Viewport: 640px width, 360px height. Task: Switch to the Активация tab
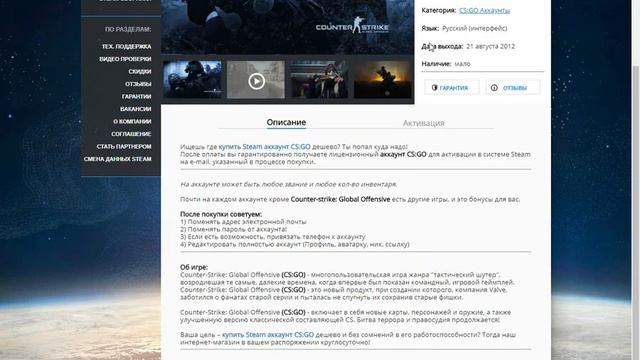coord(424,123)
